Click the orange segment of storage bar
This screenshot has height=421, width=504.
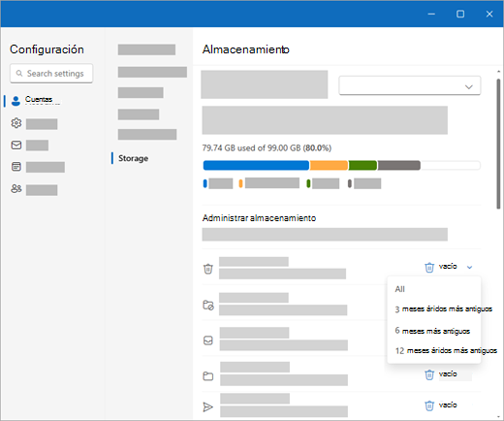pos(329,165)
